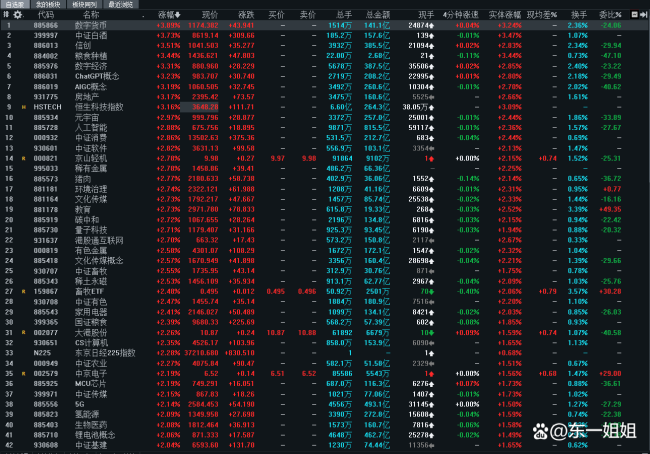Sort by the 代码 column header
Image resolution: width=650 pixels, height=454 pixels.
[46, 15]
